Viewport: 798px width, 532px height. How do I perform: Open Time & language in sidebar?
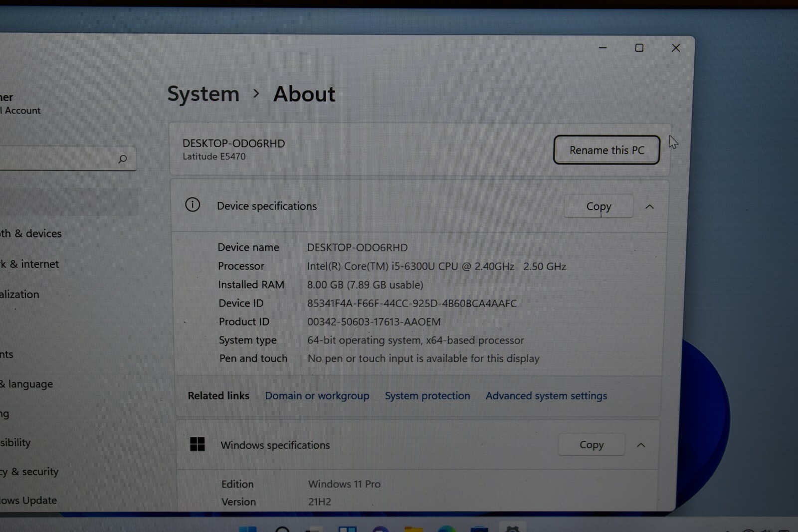pos(26,384)
